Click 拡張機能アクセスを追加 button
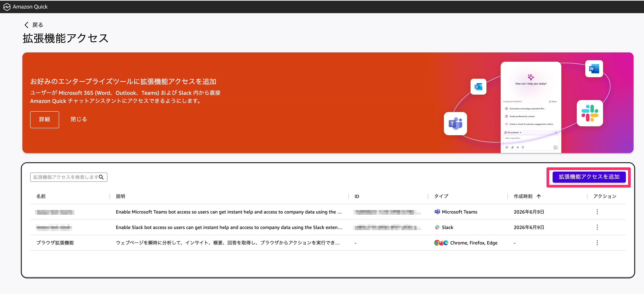 tap(589, 177)
